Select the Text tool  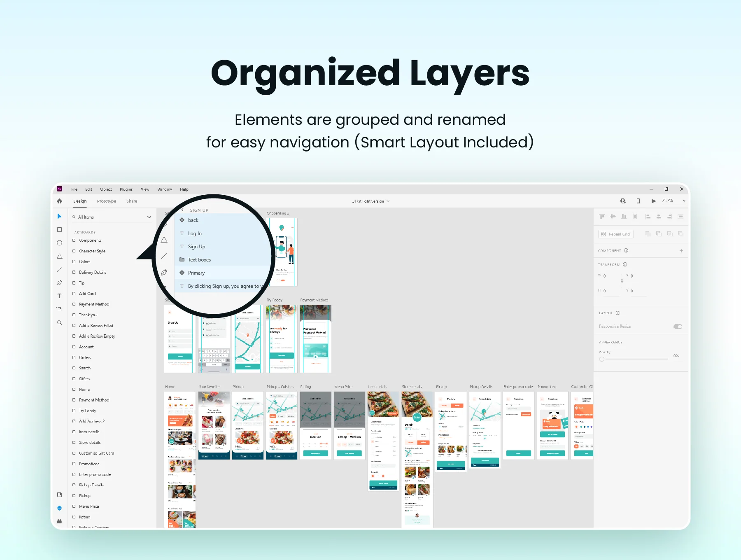point(59,296)
